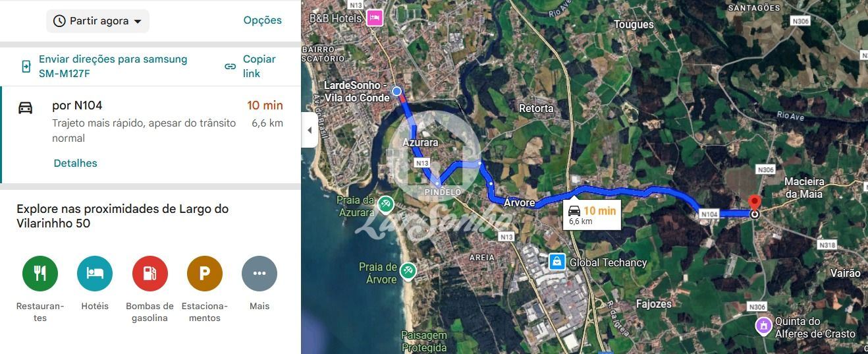The width and height of the screenshot is (868, 354).
Task: Select the por N104 route option
Action: [x=151, y=134]
